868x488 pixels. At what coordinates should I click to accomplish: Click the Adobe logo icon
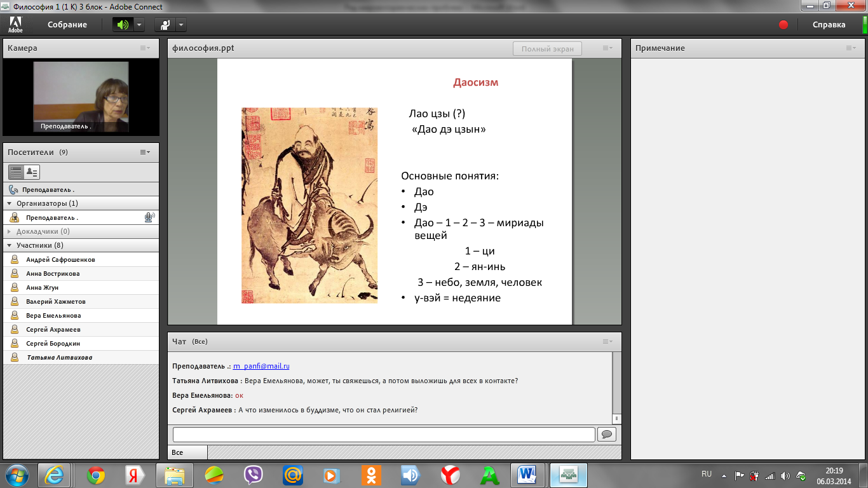(15, 25)
